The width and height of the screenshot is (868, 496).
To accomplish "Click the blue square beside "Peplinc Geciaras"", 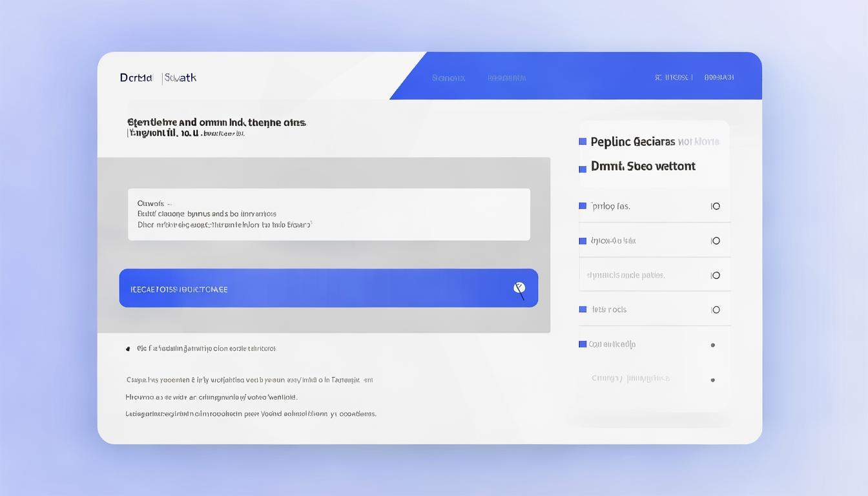I will point(583,141).
